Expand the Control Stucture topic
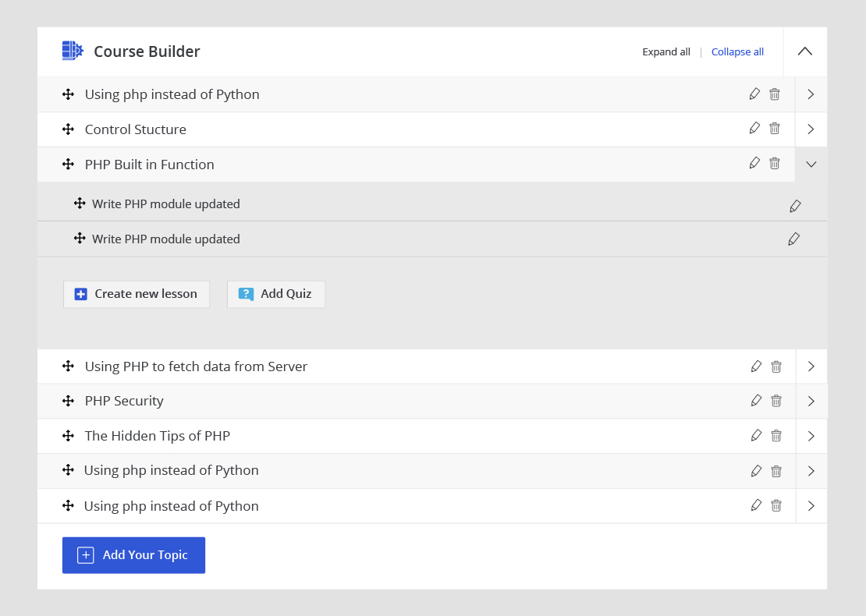 [x=811, y=129]
